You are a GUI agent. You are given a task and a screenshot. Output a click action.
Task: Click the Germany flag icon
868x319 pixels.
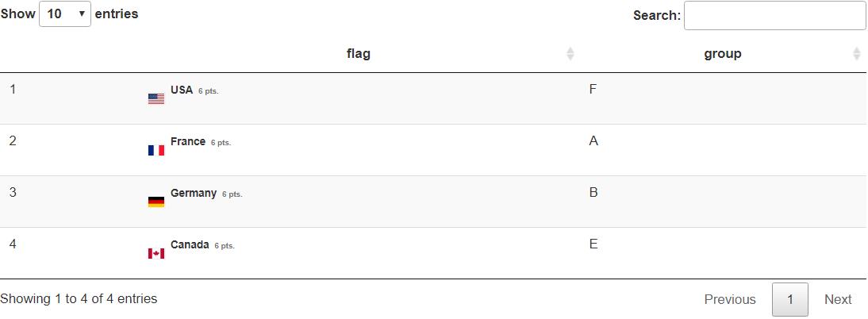click(x=156, y=202)
